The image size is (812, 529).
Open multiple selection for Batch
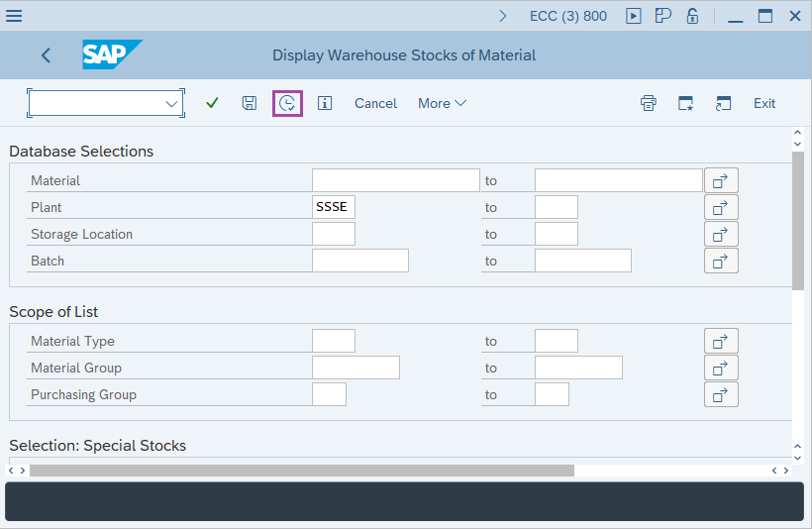pos(721,261)
